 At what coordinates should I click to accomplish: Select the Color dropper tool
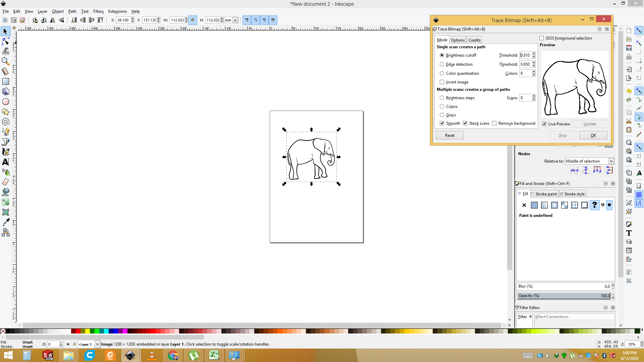tap(5, 222)
